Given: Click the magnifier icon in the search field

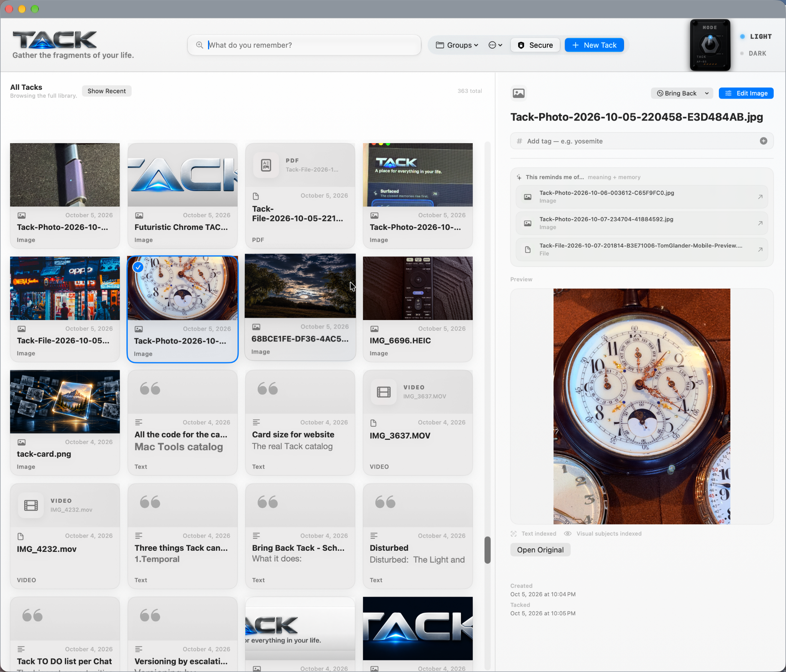Looking at the screenshot, I should (200, 45).
